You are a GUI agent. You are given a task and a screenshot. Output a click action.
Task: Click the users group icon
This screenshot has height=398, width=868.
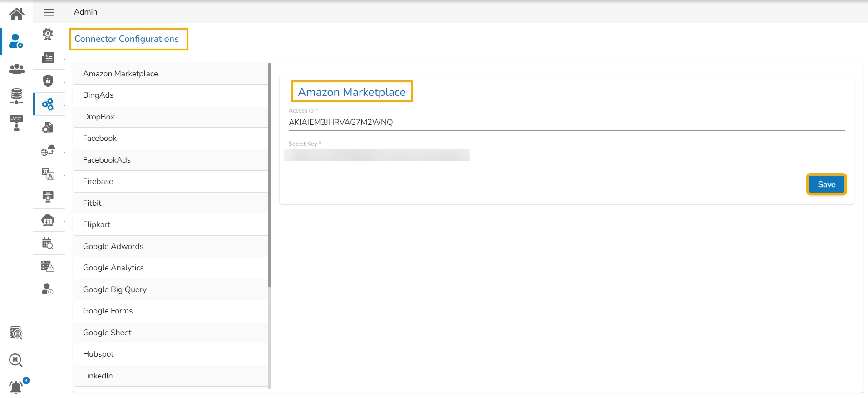tap(17, 69)
